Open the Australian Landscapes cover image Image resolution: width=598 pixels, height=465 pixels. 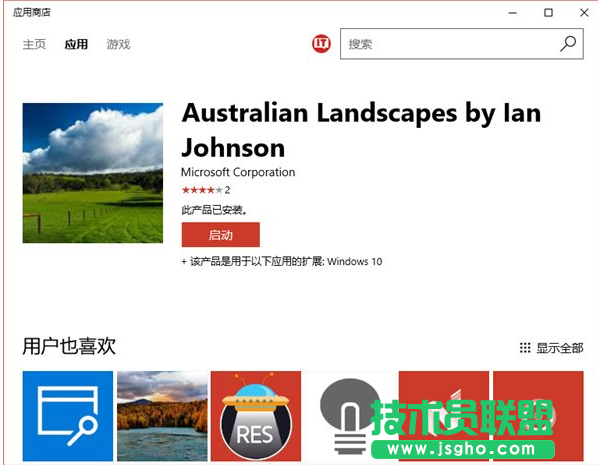(93, 173)
